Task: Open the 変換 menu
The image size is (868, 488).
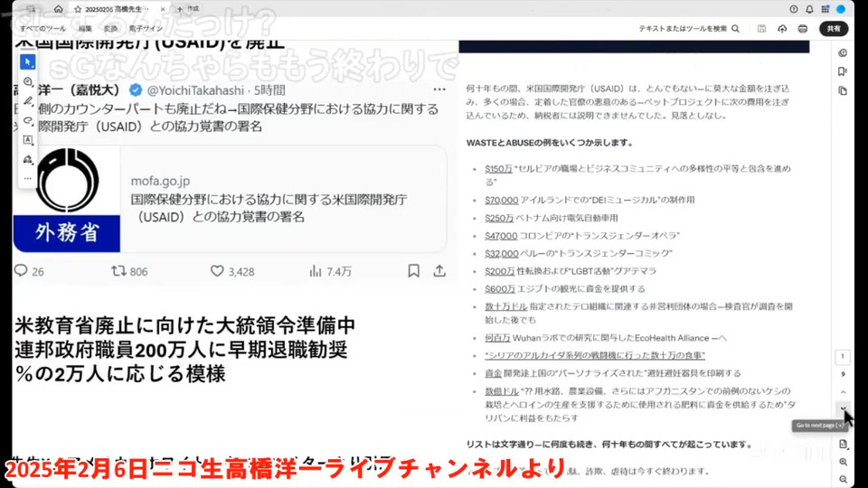Action: [x=110, y=29]
